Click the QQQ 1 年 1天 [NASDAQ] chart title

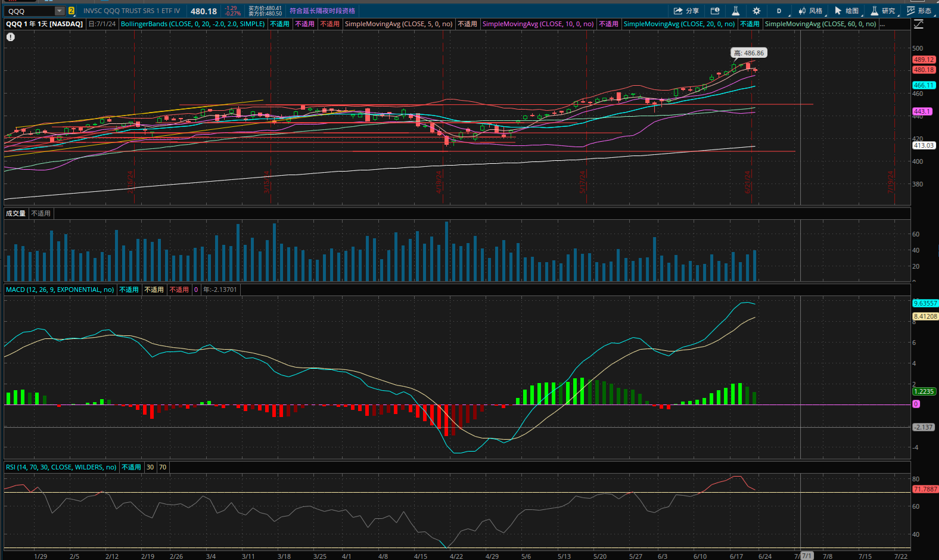[x=45, y=24]
